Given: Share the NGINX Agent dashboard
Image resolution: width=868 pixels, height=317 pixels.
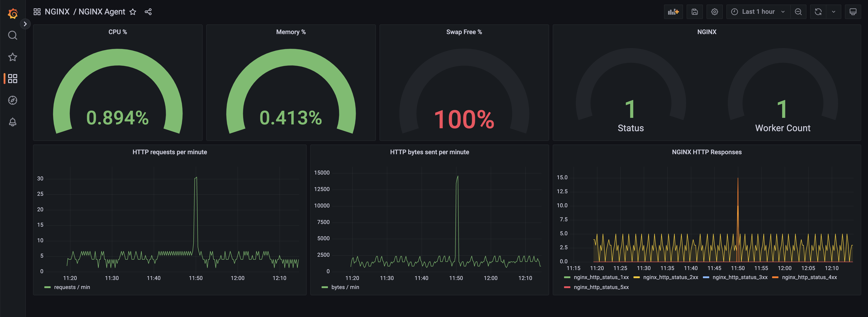Looking at the screenshot, I should tap(148, 12).
